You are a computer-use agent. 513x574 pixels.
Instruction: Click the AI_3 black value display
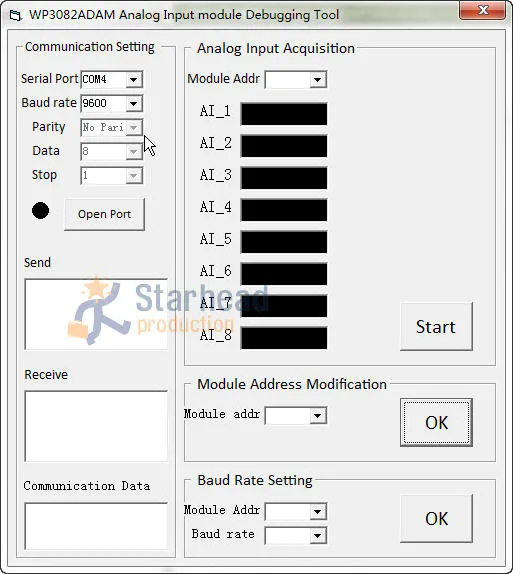pyautogui.click(x=284, y=178)
